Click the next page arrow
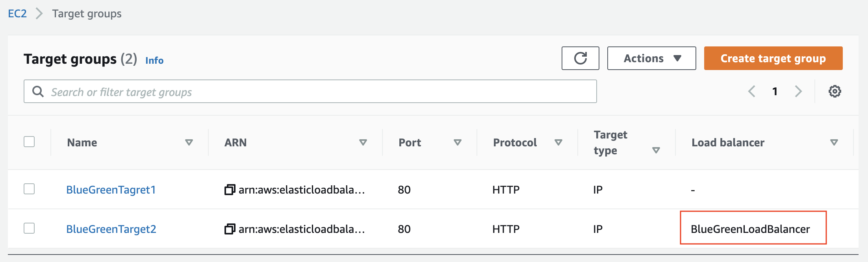This screenshot has width=868, height=262. point(798,91)
